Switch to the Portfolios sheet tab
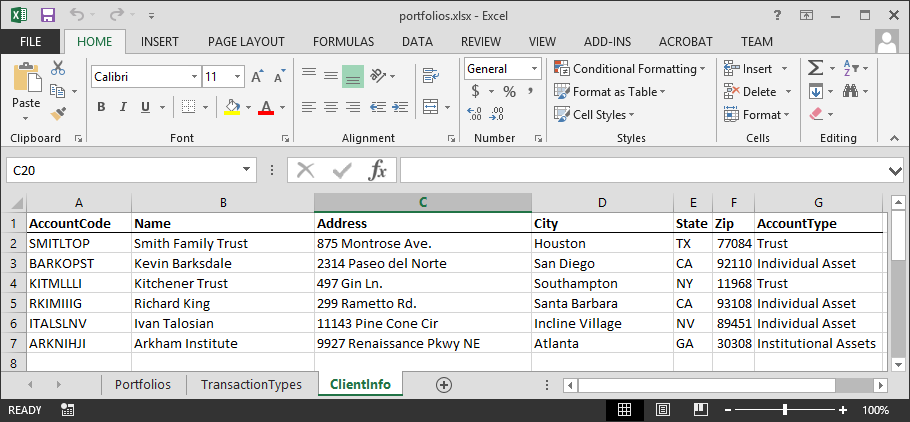910x422 pixels. pyautogui.click(x=142, y=385)
